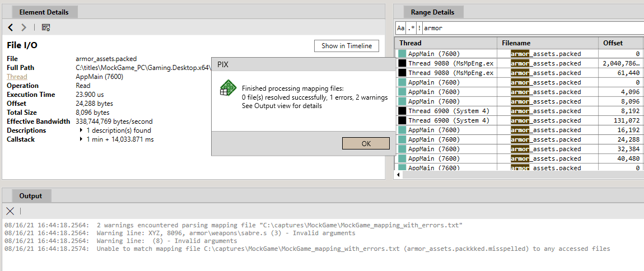Click the File value armor_assets.packed
Image resolution: width=644 pixels, height=271 pixels.
(106, 59)
